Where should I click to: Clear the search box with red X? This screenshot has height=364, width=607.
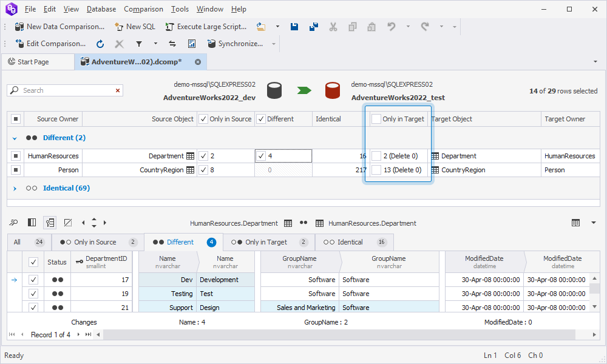tap(118, 90)
